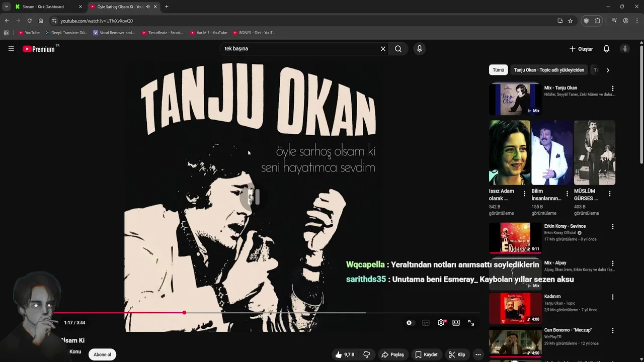This screenshot has width=644, height=362.
Task: Toggle subtitles captions button
Action: [426, 323]
